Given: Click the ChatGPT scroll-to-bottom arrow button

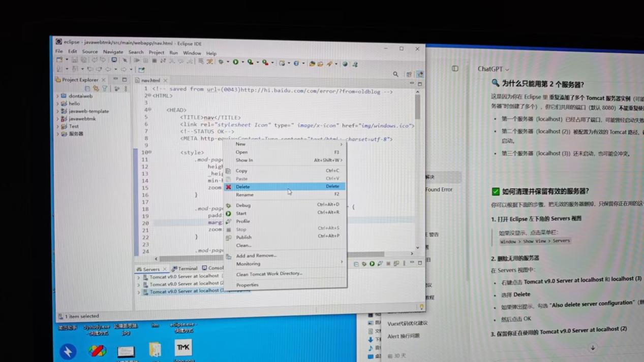Looking at the screenshot, I should coord(593,348).
